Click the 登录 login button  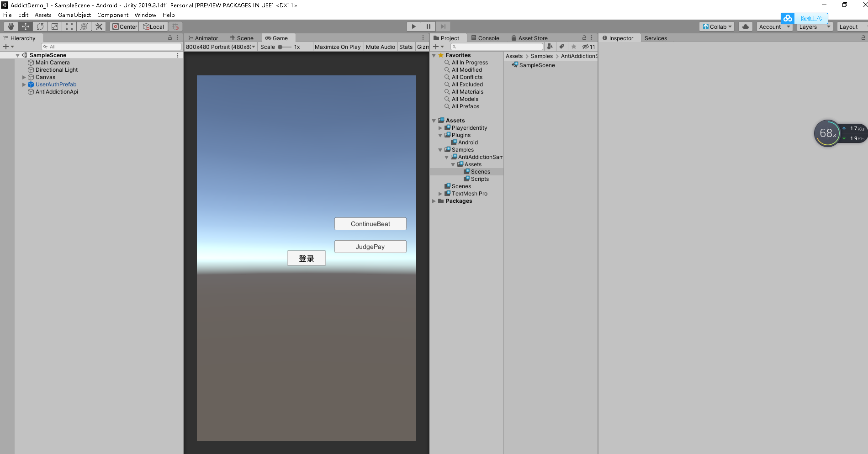pyautogui.click(x=307, y=258)
